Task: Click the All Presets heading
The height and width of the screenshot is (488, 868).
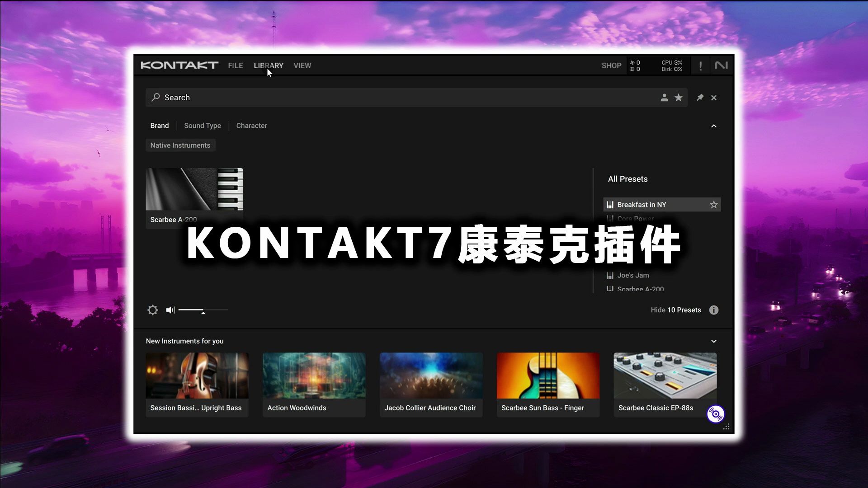Action: (x=627, y=179)
